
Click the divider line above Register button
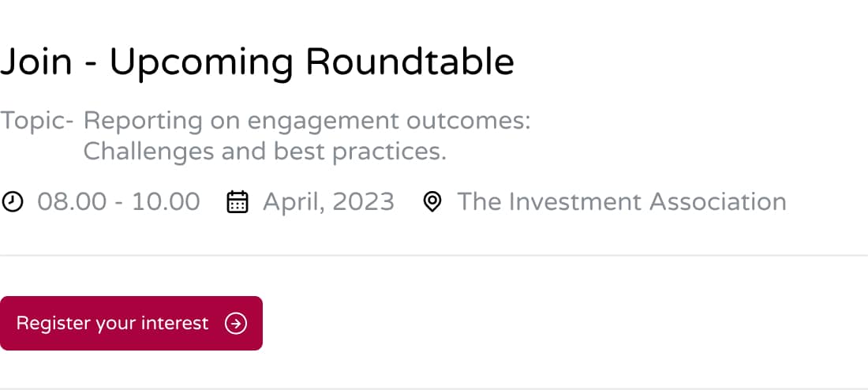[x=434, y=255]
